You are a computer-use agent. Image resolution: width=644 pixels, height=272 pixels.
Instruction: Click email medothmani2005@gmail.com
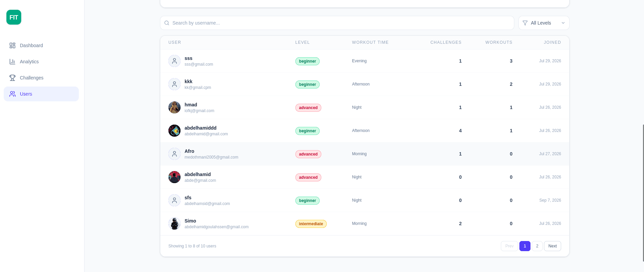[211, 157]
